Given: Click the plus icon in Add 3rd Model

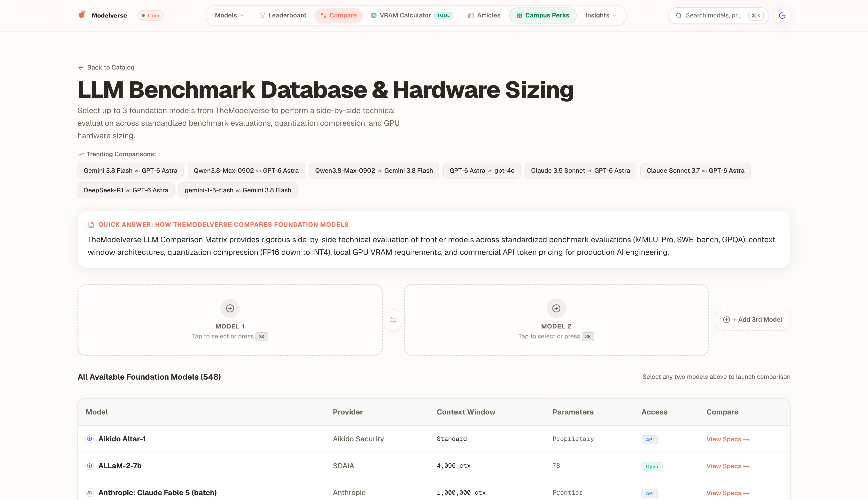Looking at the screenshot, I should [726, 320].
